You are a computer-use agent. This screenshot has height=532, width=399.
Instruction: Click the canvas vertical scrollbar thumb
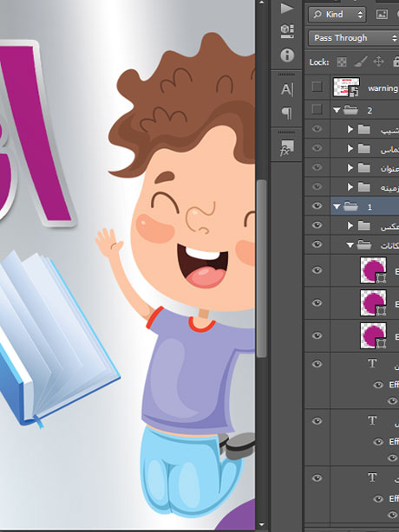(261, 269)
